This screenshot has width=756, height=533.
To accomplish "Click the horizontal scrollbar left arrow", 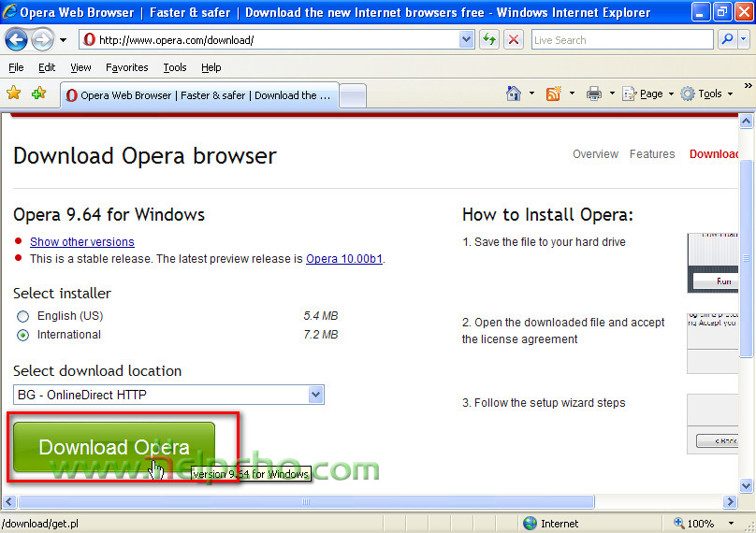I will pyautogui.click(x=9, y=502).
